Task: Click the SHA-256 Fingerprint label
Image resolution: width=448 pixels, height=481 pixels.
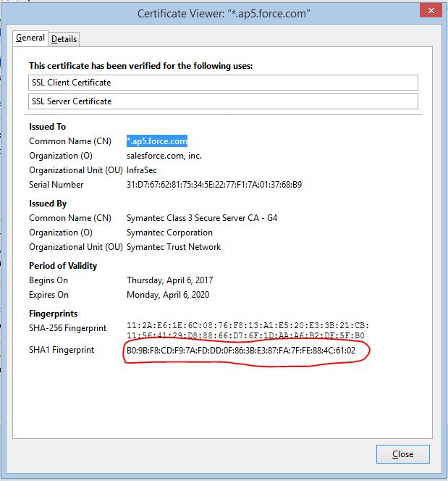Action: 68,328
